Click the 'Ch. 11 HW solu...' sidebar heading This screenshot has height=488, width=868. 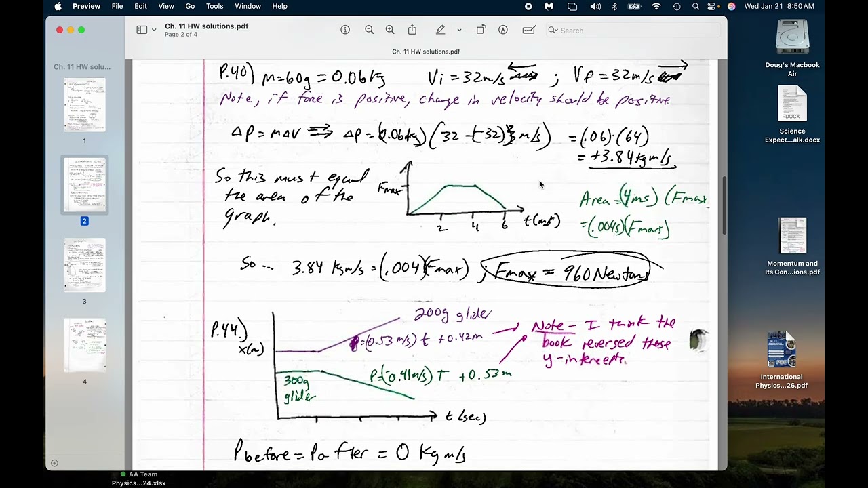coord(82,66)
